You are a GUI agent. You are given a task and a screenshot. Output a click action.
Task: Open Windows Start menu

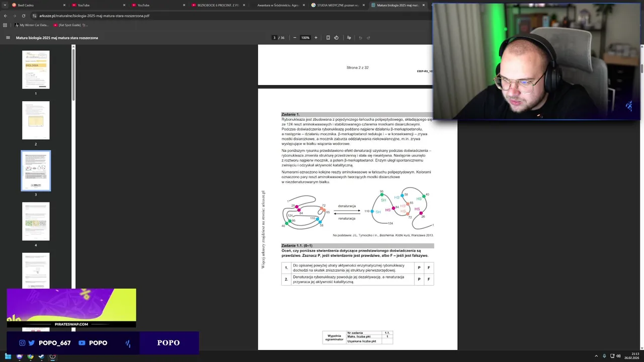8,356
